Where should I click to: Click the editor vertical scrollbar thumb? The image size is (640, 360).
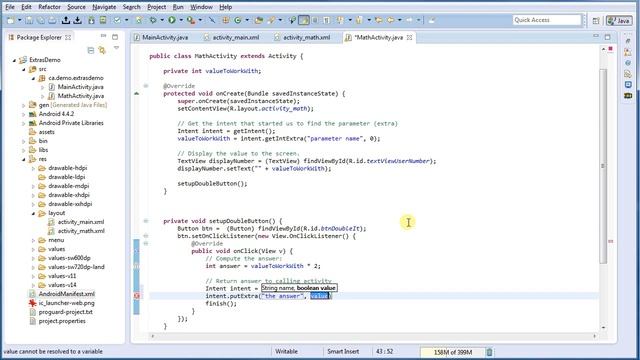(x=603, y=165)
